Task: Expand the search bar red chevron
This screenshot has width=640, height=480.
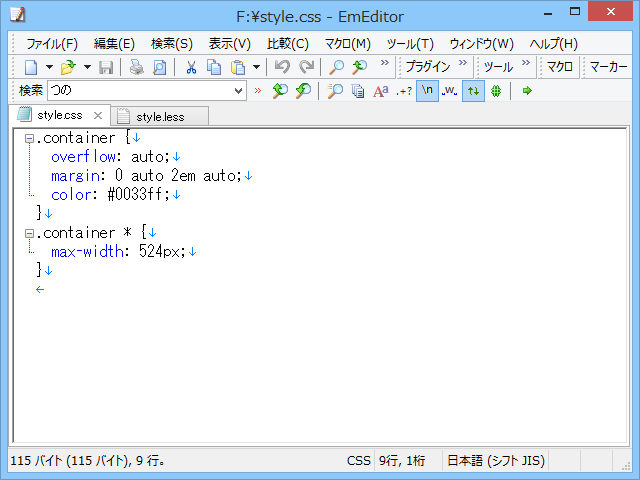Action: click(258, 91)
